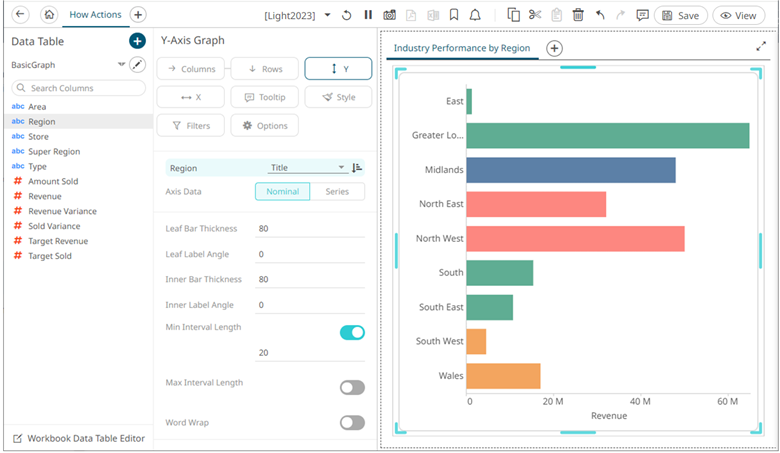The image size is (780, 453).
Task: Click the Region sort order icon
Action: [x=358, y=168]
